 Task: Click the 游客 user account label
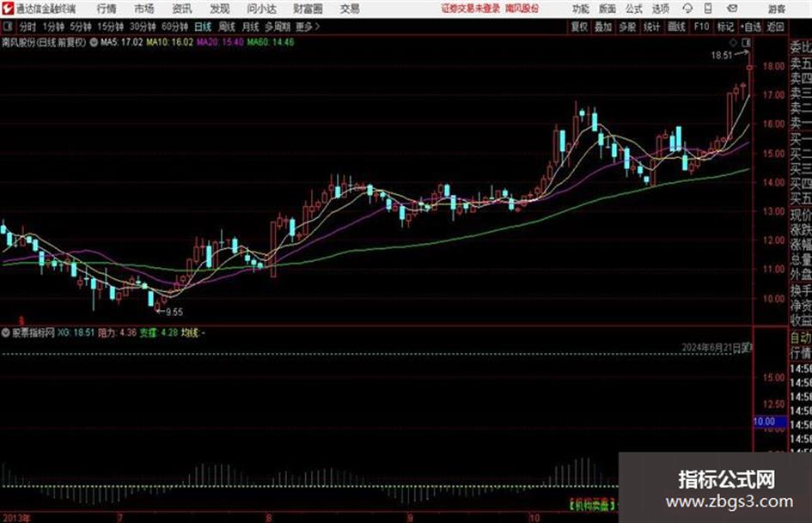(777, 9)
